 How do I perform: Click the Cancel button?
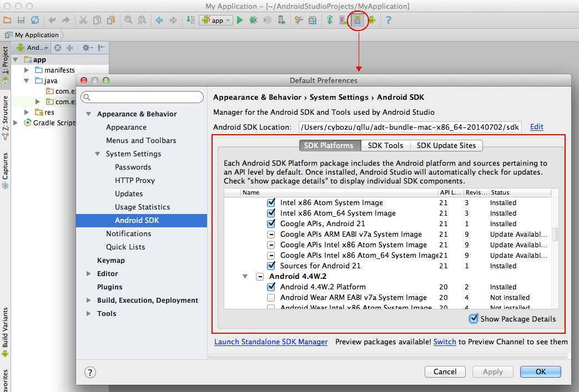coord(445,371)
